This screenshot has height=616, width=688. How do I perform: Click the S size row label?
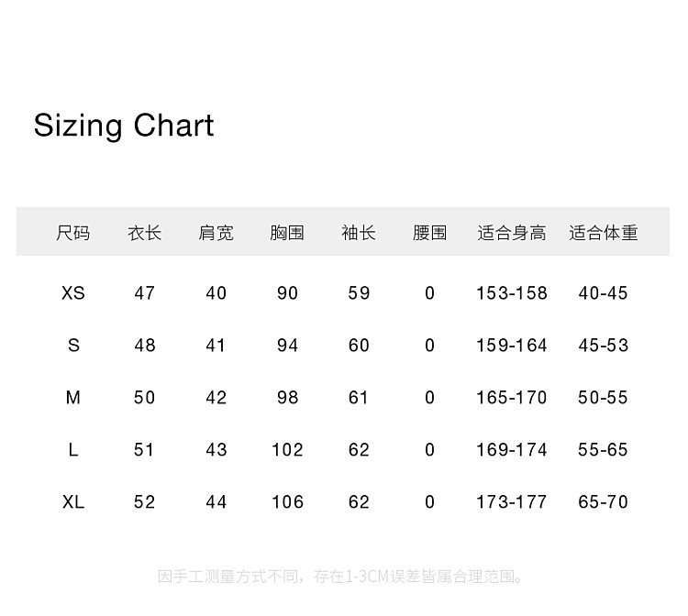[73, 346]
